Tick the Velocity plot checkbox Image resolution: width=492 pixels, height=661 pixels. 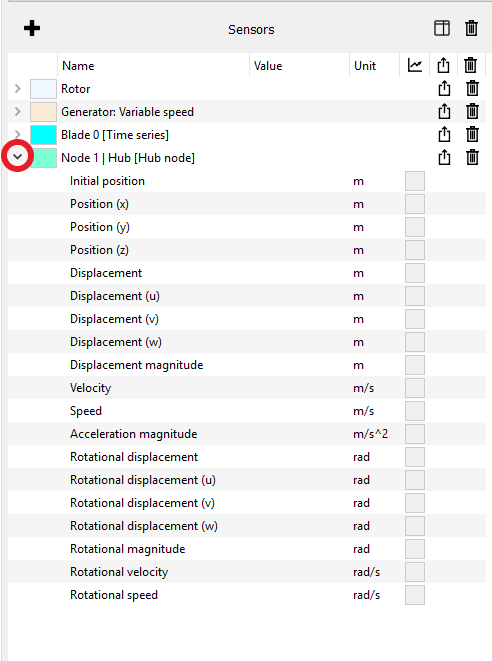[x=415, y=388]
